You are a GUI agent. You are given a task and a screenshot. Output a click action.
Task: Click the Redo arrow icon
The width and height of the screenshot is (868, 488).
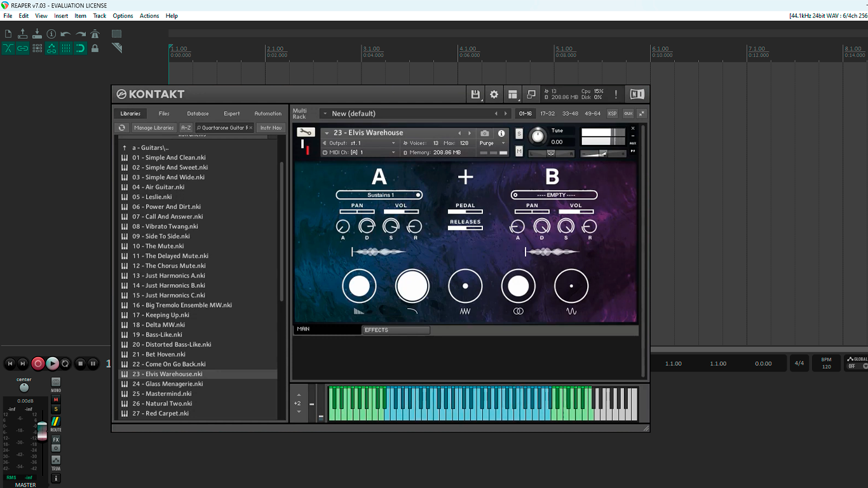tap(81, 34)
